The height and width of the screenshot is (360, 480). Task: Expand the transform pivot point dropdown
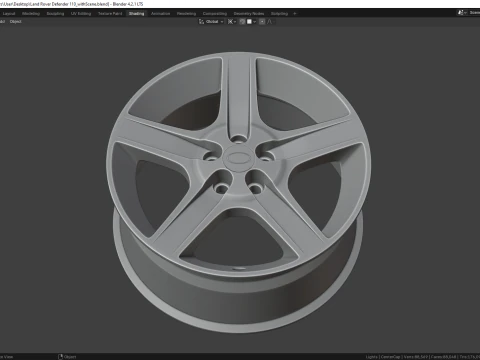232,22
